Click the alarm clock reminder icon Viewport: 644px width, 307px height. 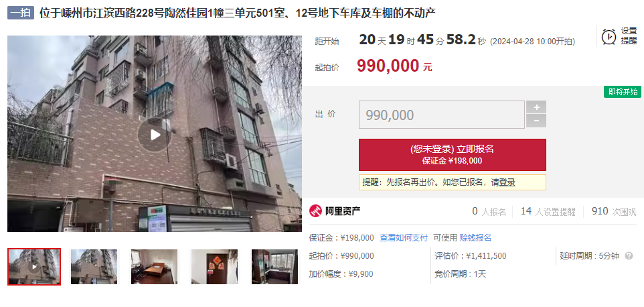[609, 36]
